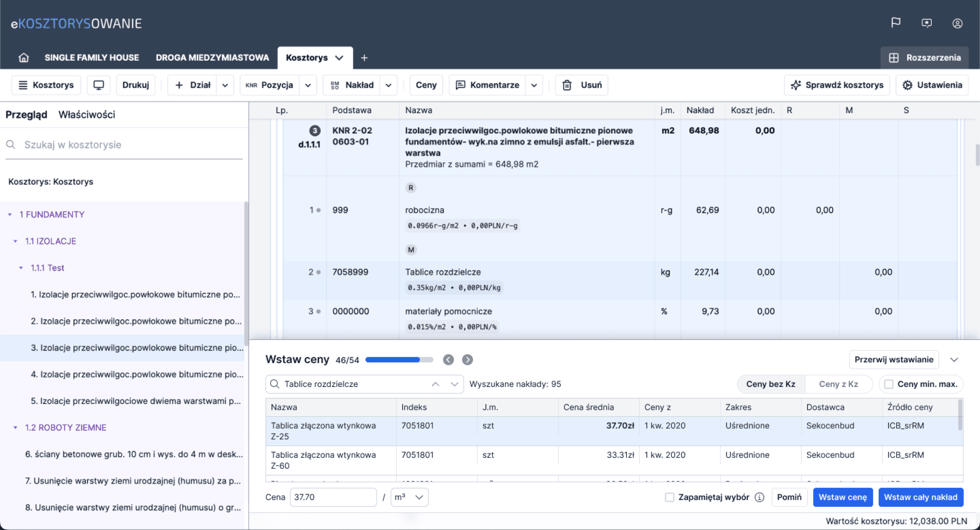The width and height of the screenshot is (980, 530).
Task: Click the monitor display icon button
Action: (98, 85)
